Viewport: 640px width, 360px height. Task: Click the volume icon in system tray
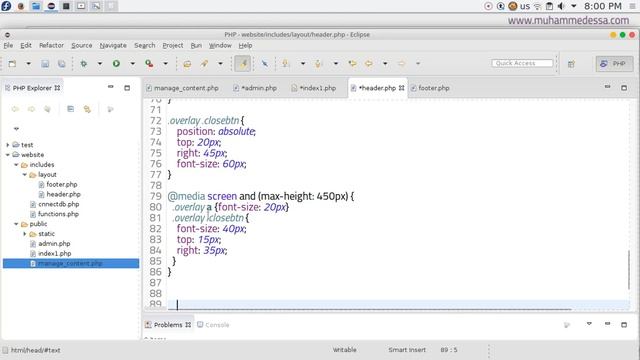(x=562, y=6)
